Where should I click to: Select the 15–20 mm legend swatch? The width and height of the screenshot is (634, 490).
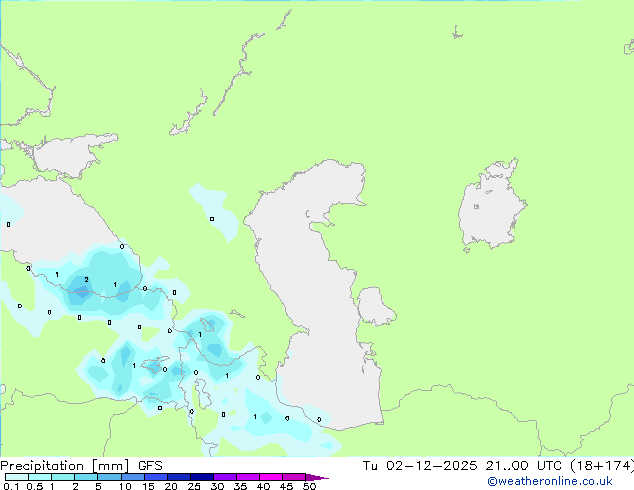156,477
